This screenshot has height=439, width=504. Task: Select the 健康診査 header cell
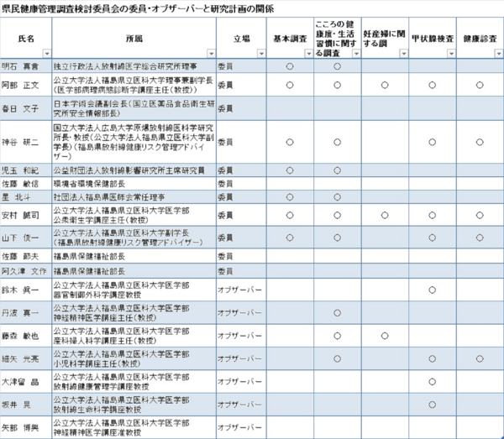[x=480, y=38]
